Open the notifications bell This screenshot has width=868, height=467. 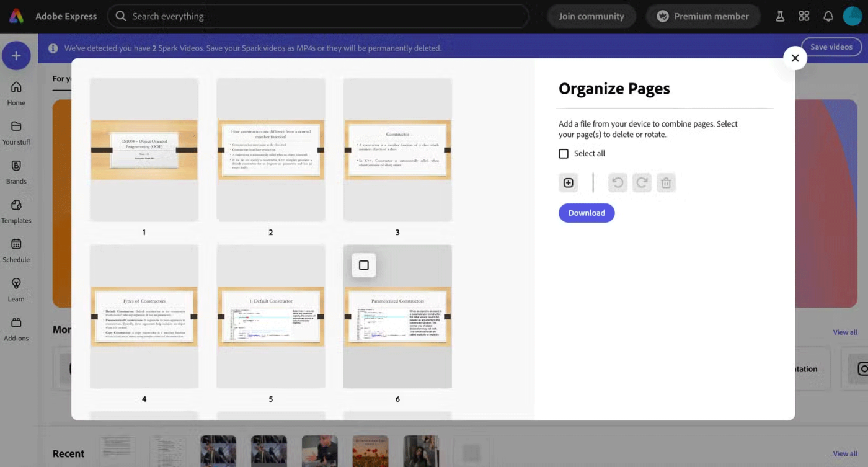point(828,17)
